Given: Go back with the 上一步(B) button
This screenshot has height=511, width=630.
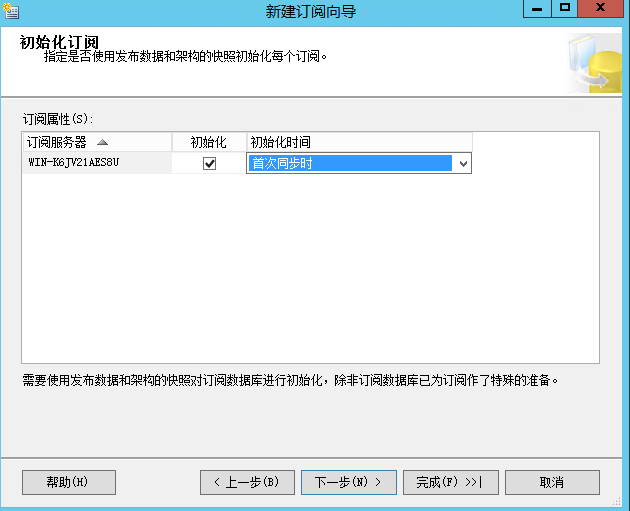Looking at the screenshot, I should point(248,482).
